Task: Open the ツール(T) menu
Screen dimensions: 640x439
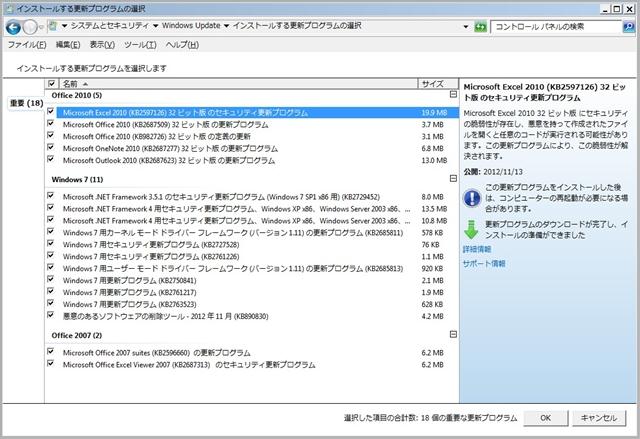Action: 140,45
